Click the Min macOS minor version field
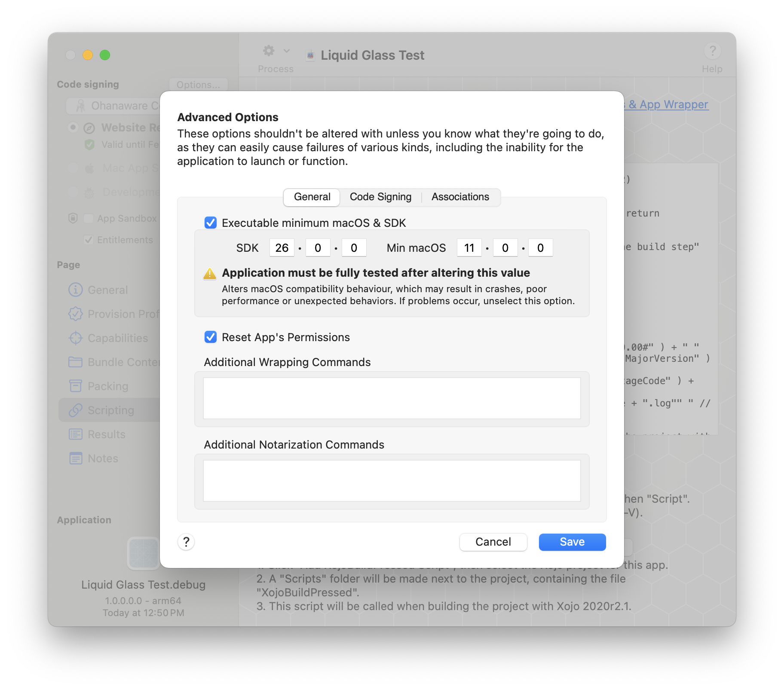This screenshot has height=690, width=784. click(x=505, y=248)
